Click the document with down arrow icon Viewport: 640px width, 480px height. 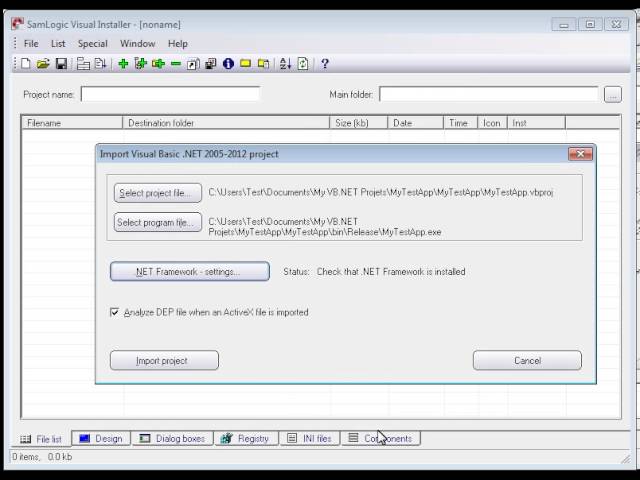100,64
